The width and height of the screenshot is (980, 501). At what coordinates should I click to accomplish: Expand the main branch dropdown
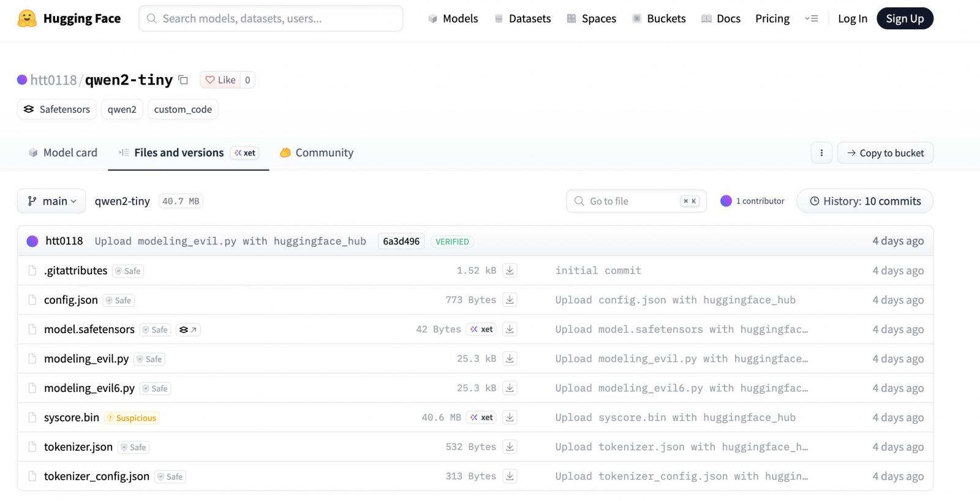point(51,201)
